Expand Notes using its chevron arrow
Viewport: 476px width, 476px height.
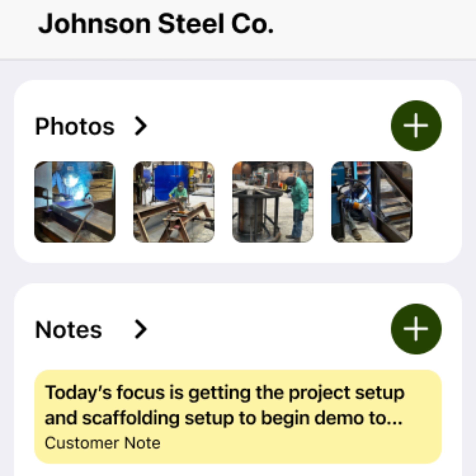tap(141, 329)
